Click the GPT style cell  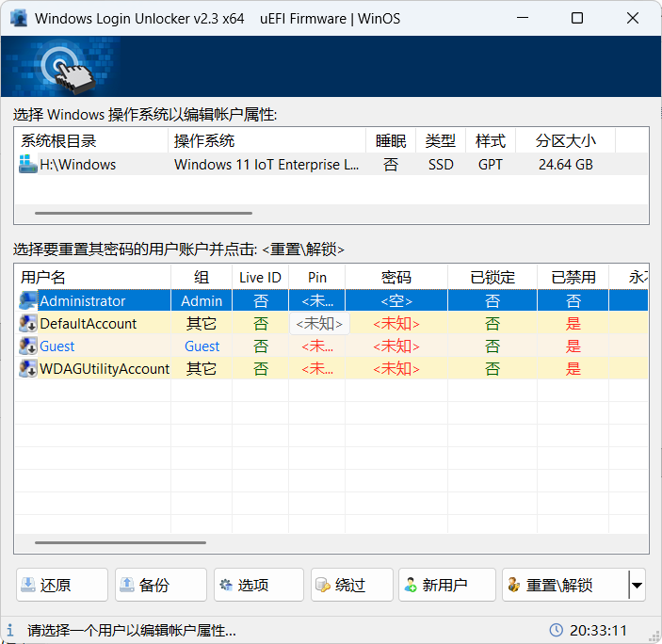point(491,164)
